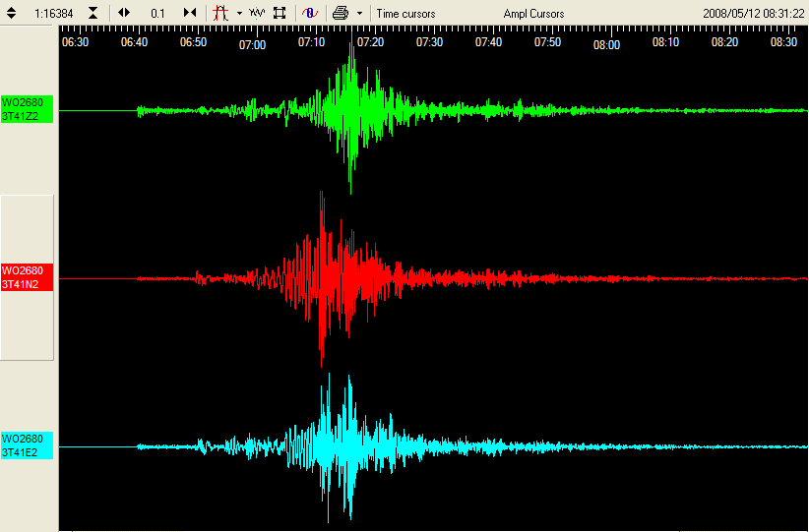This screenshot has width=809, height=532.
Task: Click the 1:16384 amplitude scale value
Action: pos(52,14)
